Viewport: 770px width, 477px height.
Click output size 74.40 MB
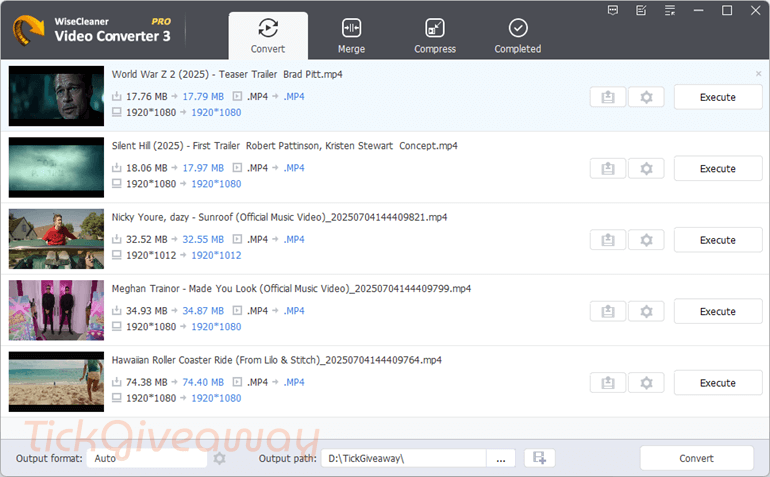203,382
